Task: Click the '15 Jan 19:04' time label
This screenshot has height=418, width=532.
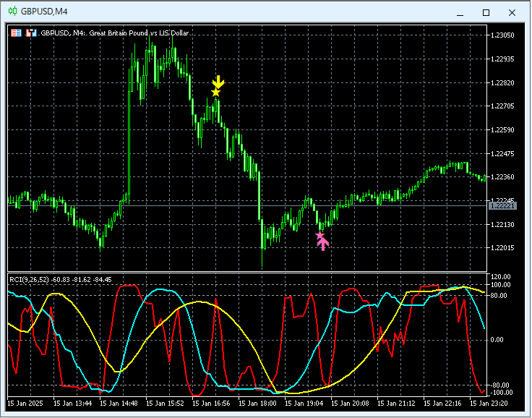Action: (304, 403)
